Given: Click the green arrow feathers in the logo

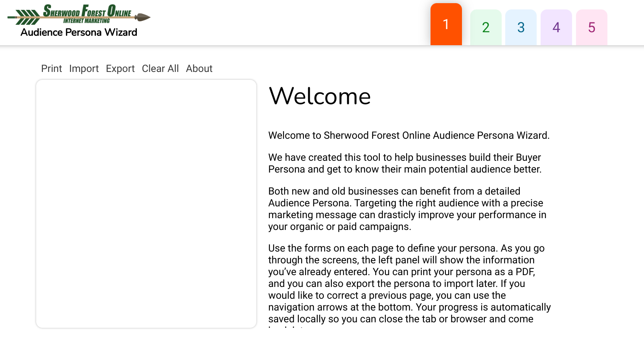Looking at the screenshot, I should [x=28, y=17].
